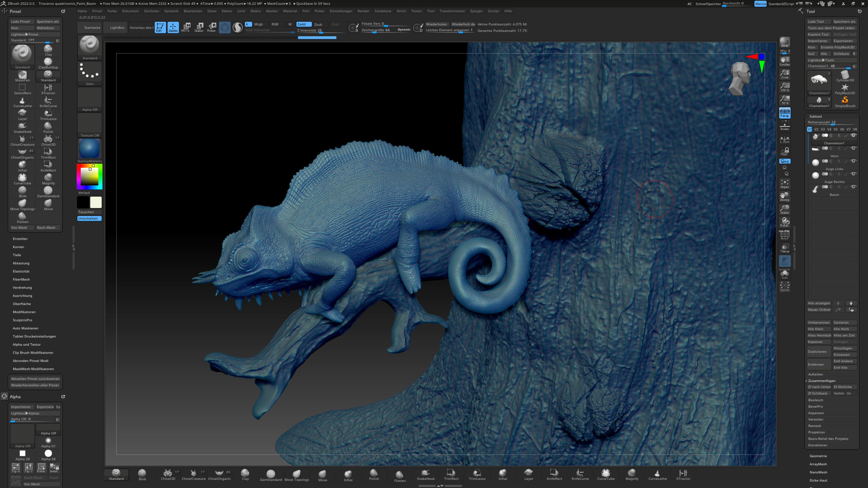
Task: Open the Zplugin menu
Action: (476, 11)
